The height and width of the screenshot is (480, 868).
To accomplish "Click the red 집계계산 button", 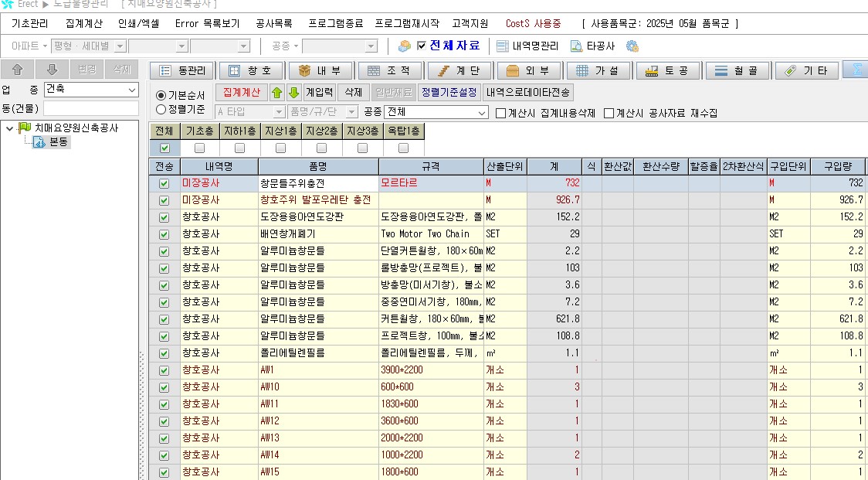I will coord(241,93).
